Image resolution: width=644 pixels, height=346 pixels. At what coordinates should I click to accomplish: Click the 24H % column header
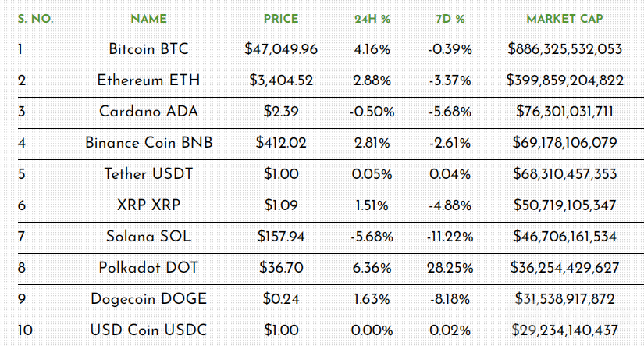[372, 18]
